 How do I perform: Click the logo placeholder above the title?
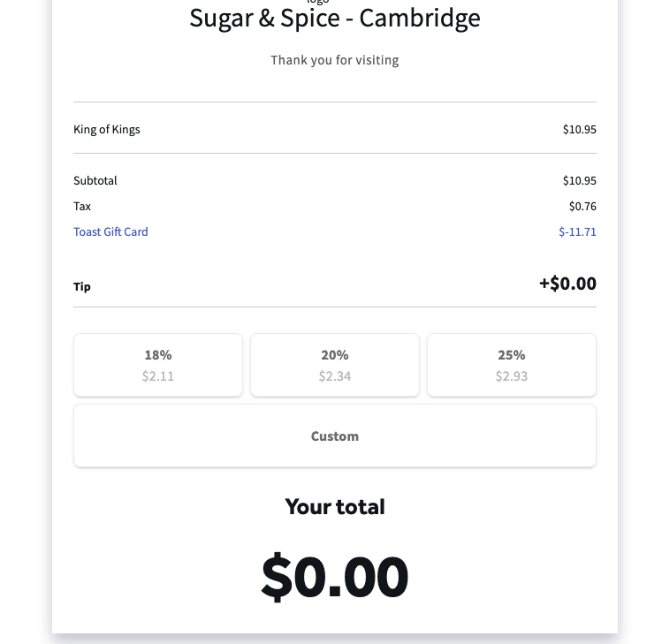click(x=317, y=3)
